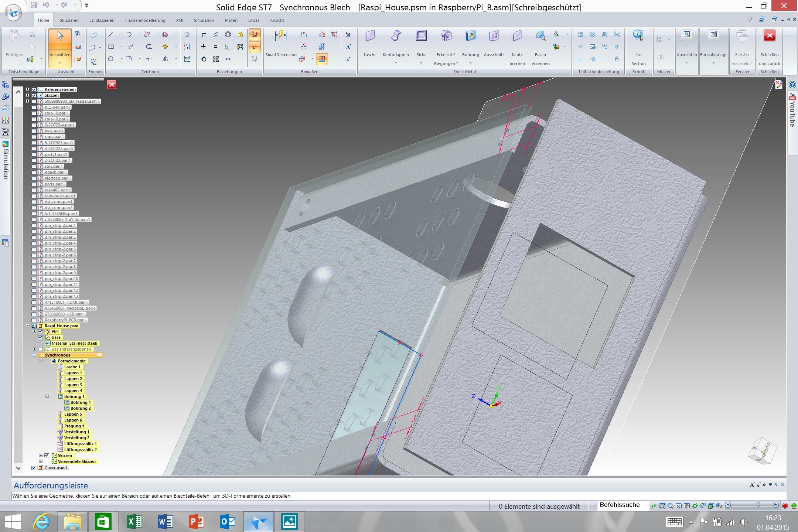Select the Lasche sheet metal tool
The image size is (798, 532).
[x=370, y=44]
